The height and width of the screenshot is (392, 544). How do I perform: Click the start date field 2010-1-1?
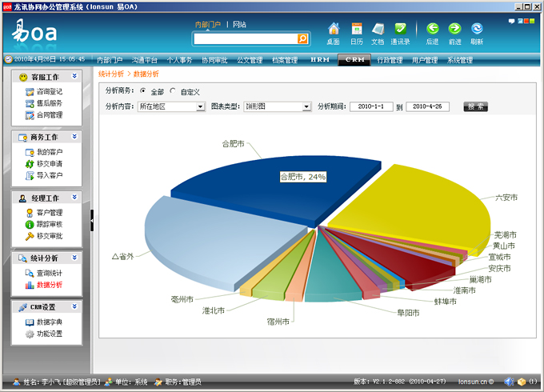pos(371,106)
